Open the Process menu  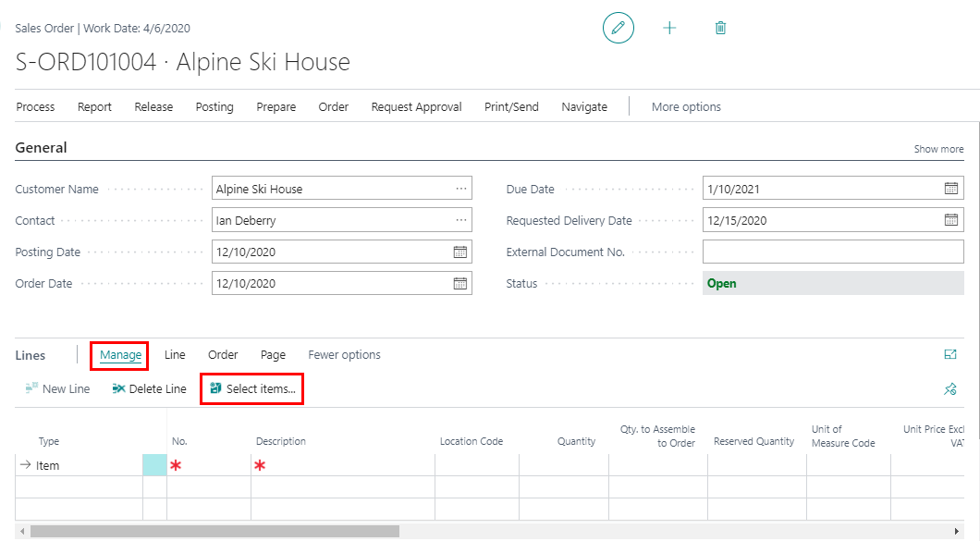(x=36, y=107)
